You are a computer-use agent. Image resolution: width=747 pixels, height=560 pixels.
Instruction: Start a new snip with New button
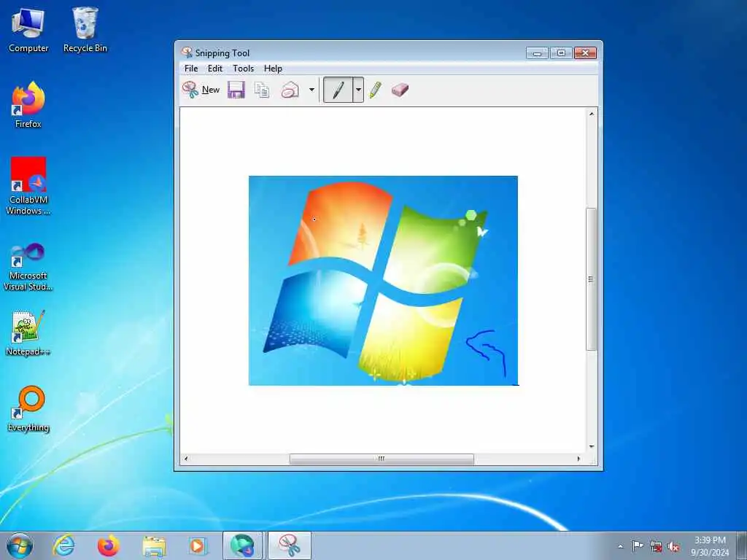(x=201, y=90)
